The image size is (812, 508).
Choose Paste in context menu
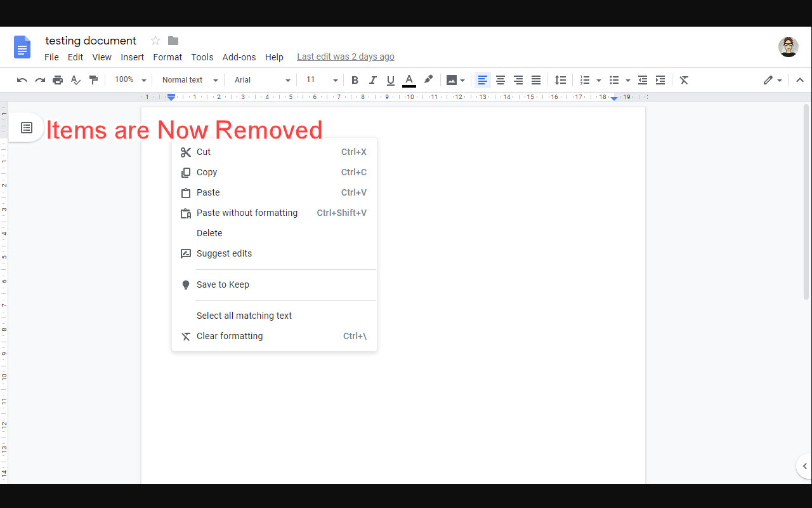pyautogui.click(x=274, y=192)
